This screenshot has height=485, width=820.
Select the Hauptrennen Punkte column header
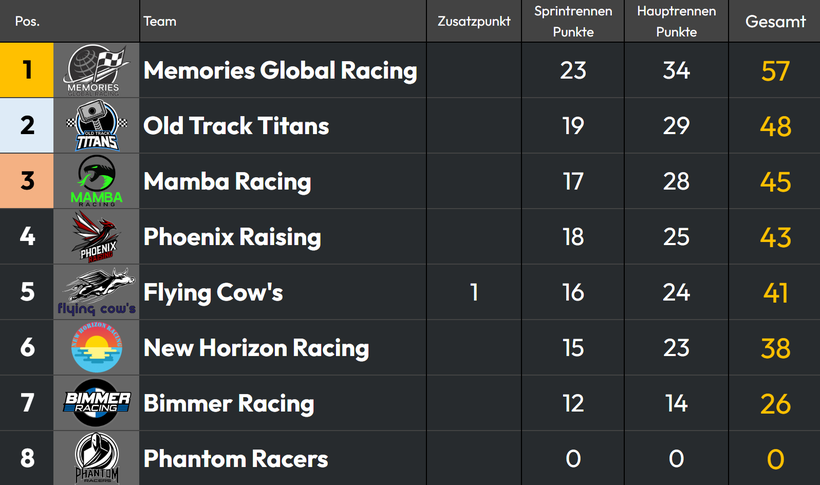point(676,21)
